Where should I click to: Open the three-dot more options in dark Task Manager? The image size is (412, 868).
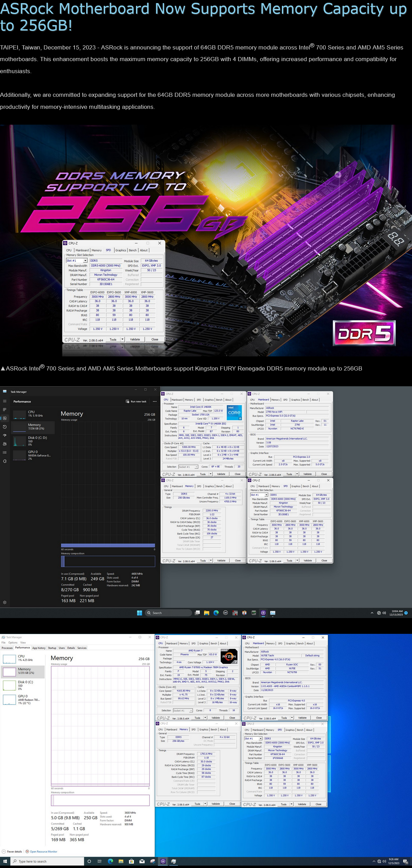[x=154, y=401]
